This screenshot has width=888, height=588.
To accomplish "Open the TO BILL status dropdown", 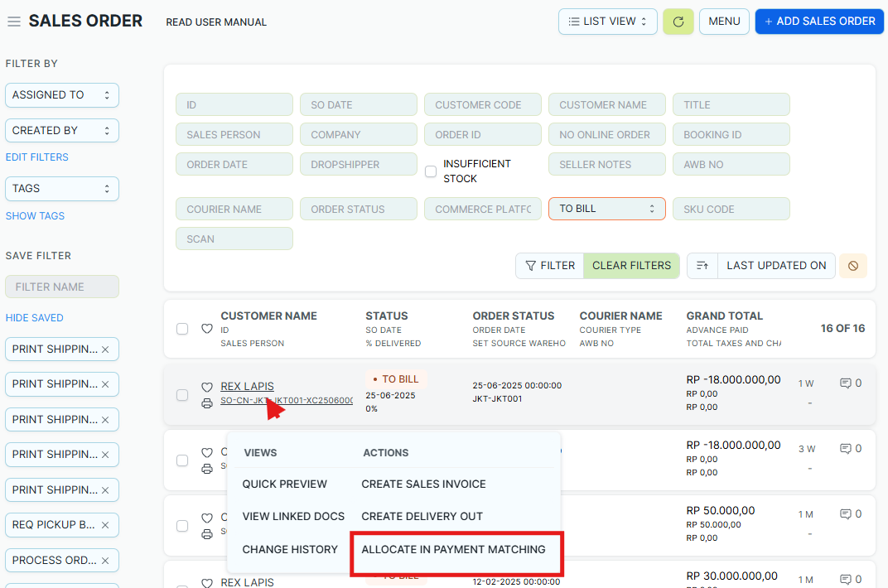I will pyautogui.click(x=607, y=209).
